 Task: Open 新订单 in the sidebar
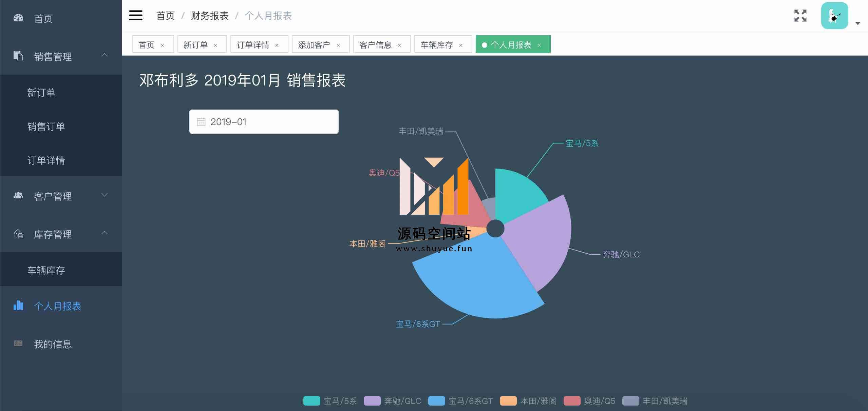point(61,92)
